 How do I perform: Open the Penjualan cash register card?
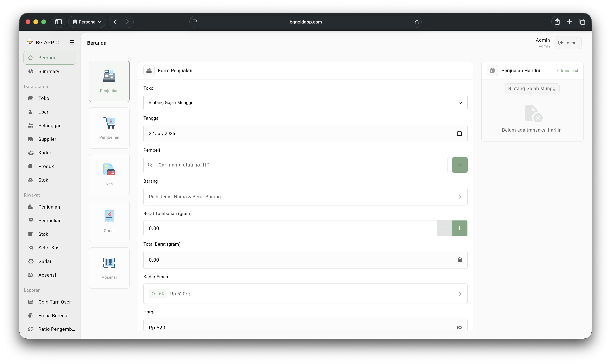pos(109,81)
